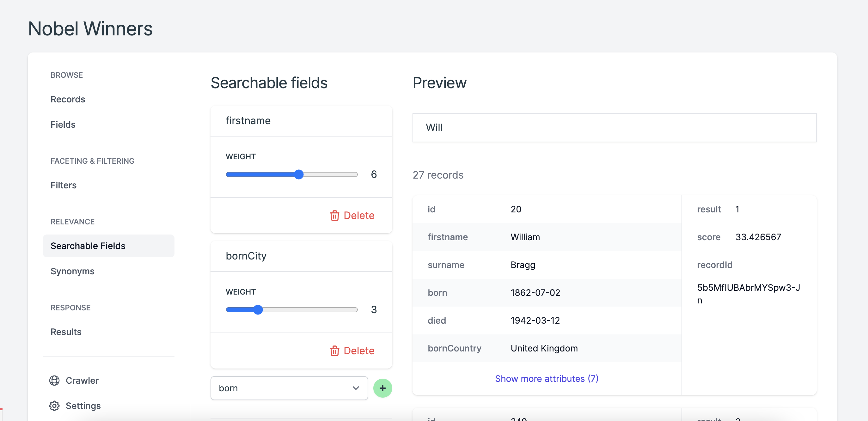Go to Filters under Faceting & Filtering

tap(64, 185)
